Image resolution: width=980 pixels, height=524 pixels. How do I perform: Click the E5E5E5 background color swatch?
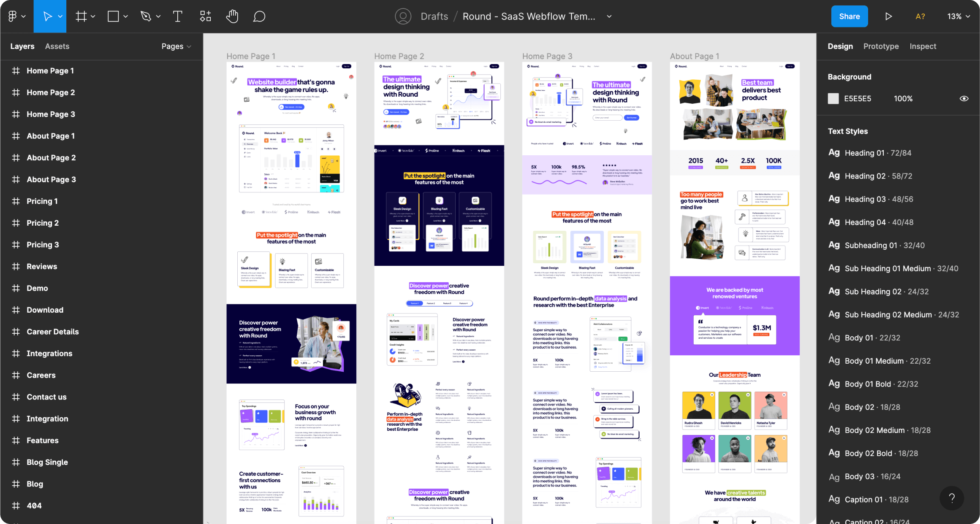pos(833,99)
